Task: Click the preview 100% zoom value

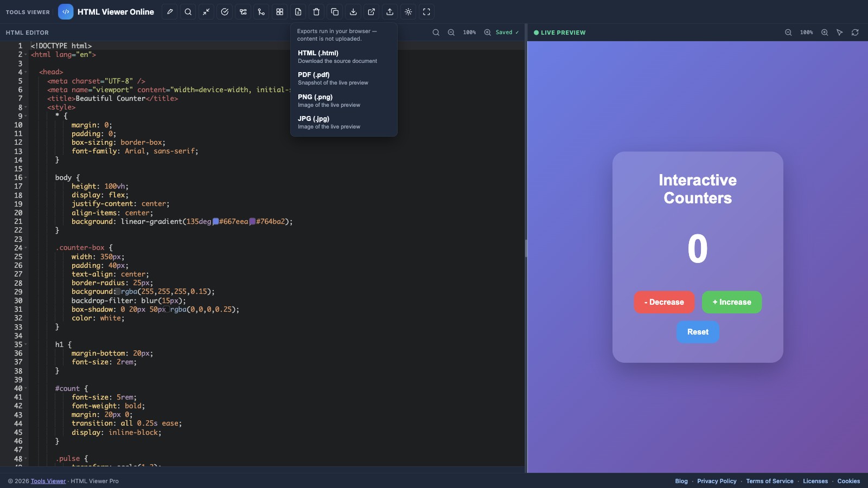Action: (x=806, y=33)
